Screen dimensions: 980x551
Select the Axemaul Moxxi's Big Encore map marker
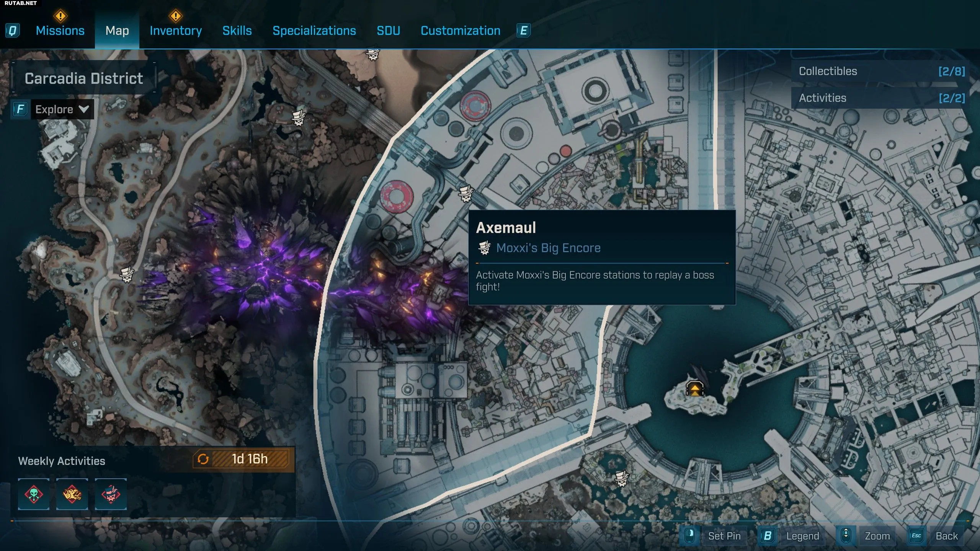pyautogui.click(x=466, y=193)
